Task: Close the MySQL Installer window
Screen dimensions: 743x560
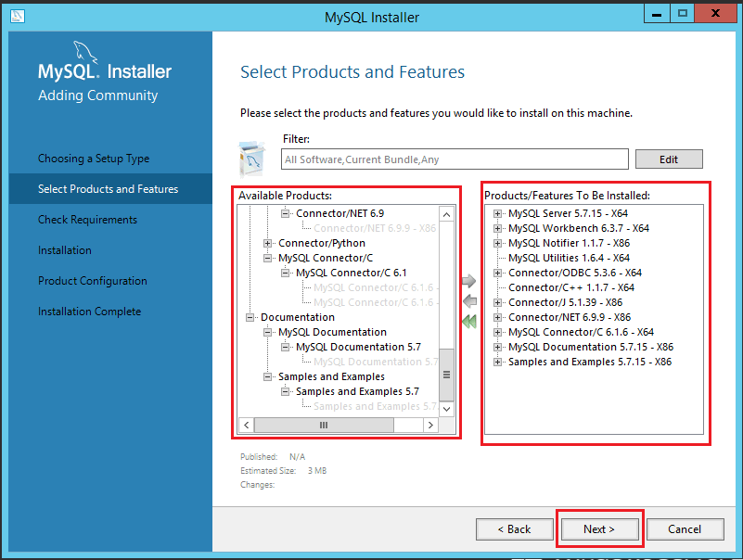Action: click(715, 13)
